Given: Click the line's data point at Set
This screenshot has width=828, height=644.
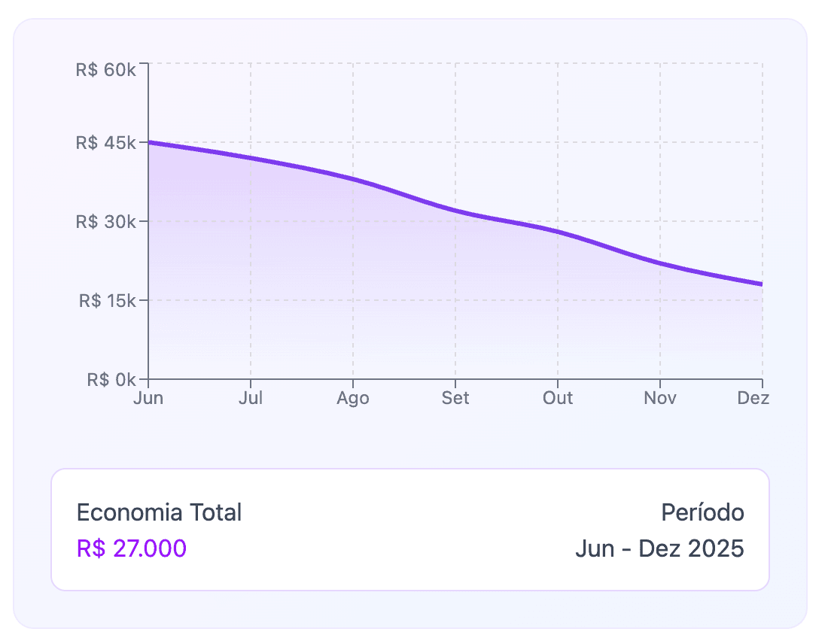Looking at the screenshot, I should click(x=455, y=211).
